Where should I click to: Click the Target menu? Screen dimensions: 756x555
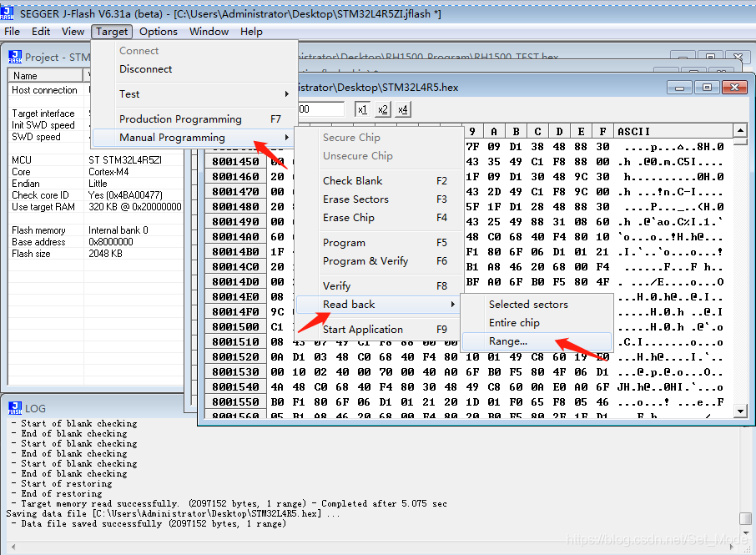[112, 32]
